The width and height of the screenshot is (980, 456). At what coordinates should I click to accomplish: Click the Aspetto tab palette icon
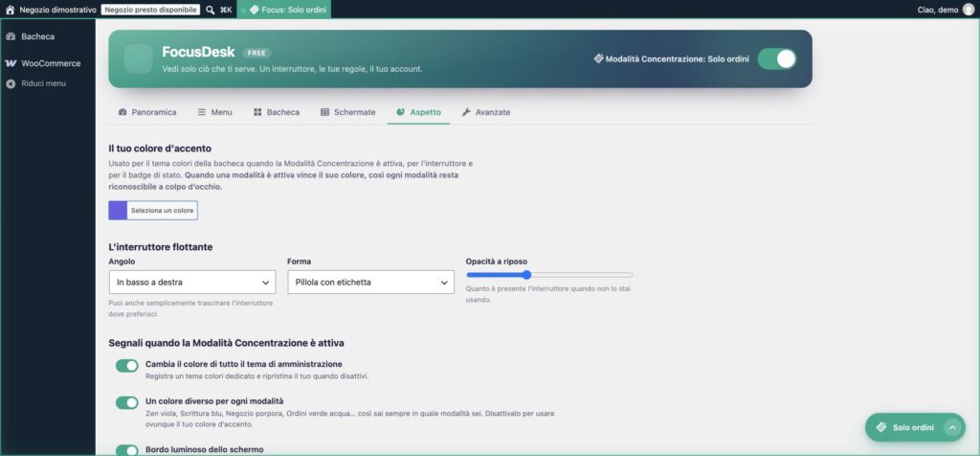(x=401, y=112)
